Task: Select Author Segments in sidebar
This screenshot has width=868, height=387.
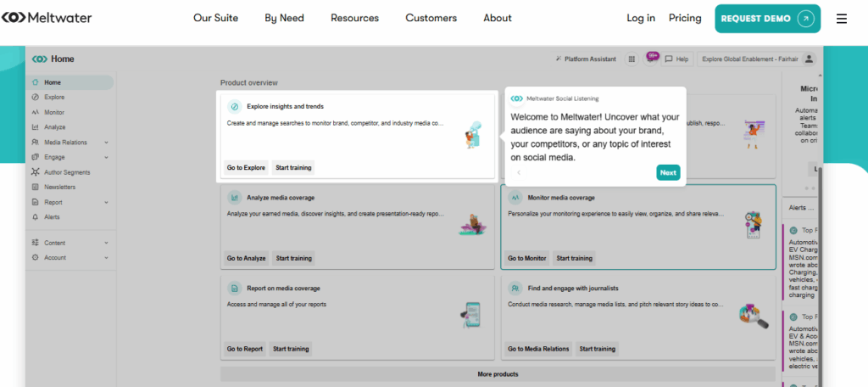Action: [x=67, y=172]
